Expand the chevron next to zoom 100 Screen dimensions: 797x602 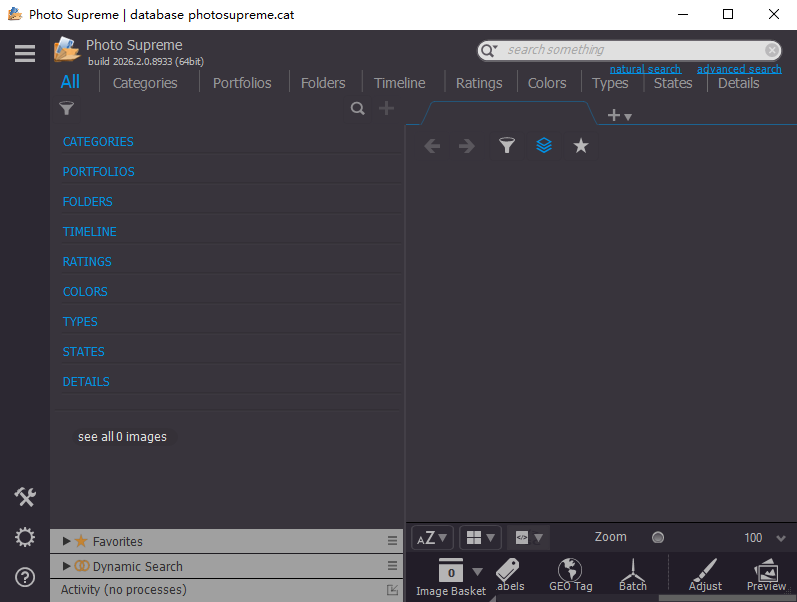click(781, 538)
